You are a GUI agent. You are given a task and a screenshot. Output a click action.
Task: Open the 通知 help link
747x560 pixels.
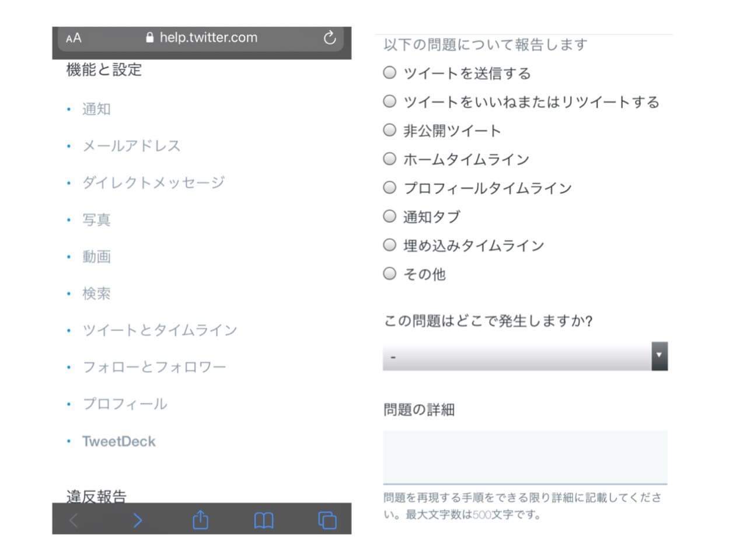coord(96,109)
